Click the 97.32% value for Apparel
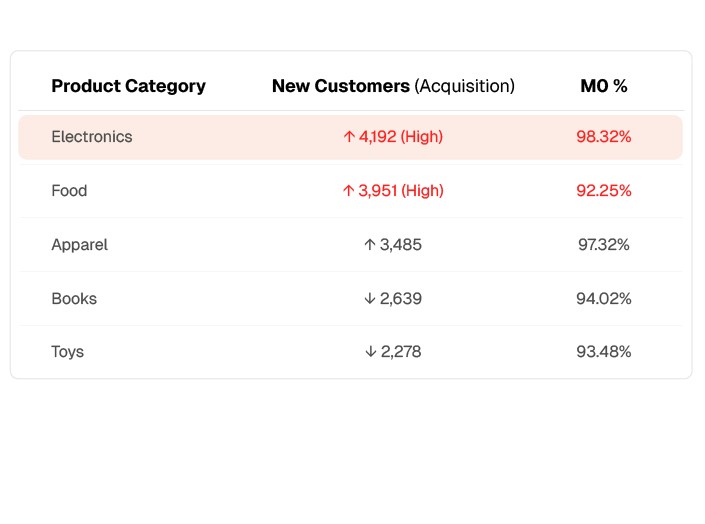Image resolution: width=705 pixels, height=524 pixels. [x=604, y=245]
